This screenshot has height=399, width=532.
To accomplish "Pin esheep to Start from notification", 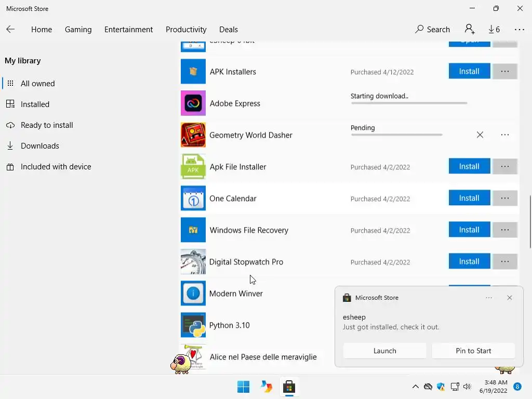I will pyautogui.click(x=473, y=351).
